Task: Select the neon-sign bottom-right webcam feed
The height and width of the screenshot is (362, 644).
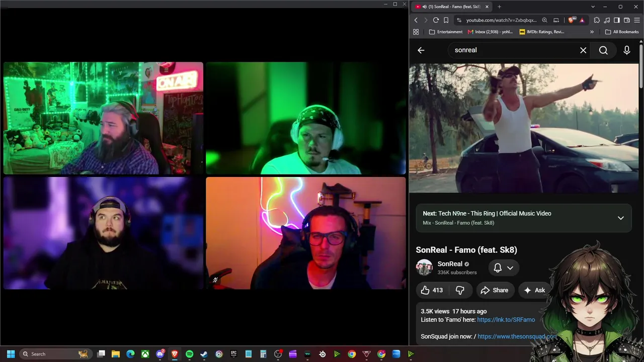Action: (x=305, y=233)
